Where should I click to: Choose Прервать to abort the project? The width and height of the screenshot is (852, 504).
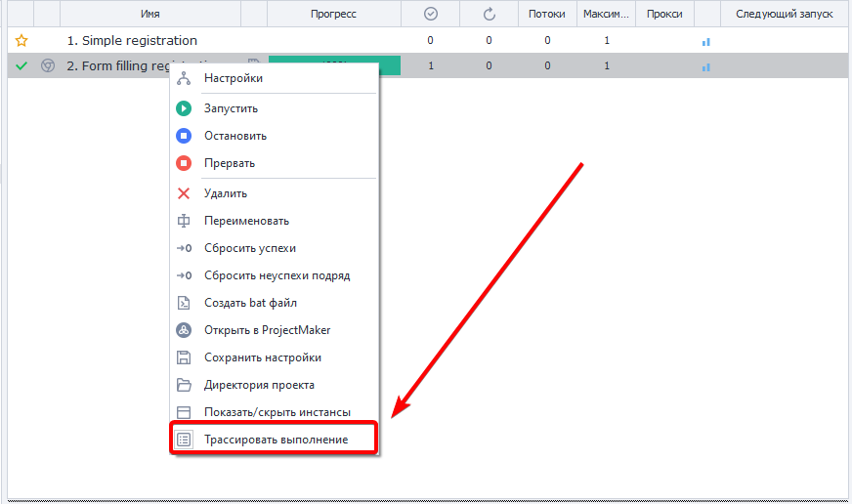pyautogui.click(x=229, y=163)
